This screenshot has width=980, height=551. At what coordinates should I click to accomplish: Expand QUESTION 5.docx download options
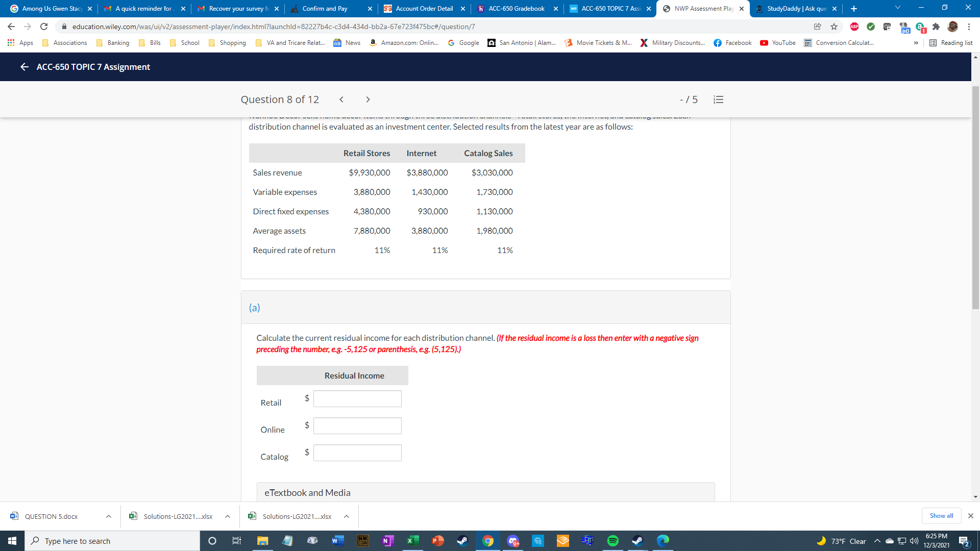tap(109, 516)
